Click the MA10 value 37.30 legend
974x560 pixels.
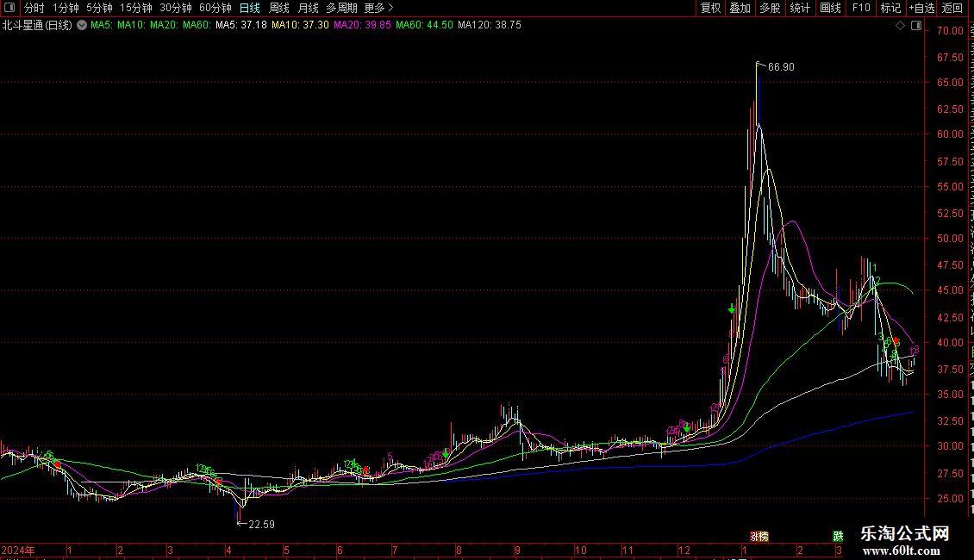pyautogui.click(x=300, y=26)
